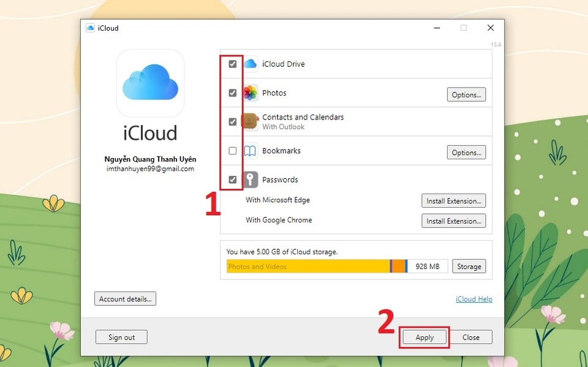The height and width of the screenshot is (367, 588).
Task: Disable the Photos sync checkbox
Action: tap(233, 93)
